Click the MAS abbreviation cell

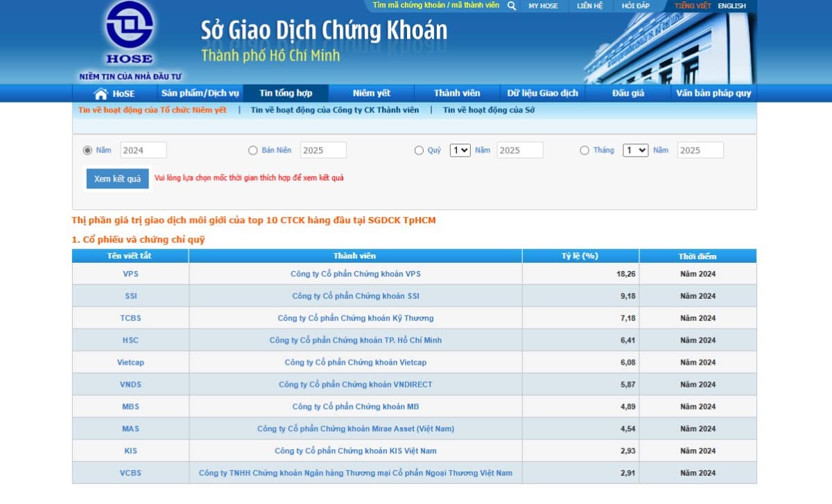(130, 429)
